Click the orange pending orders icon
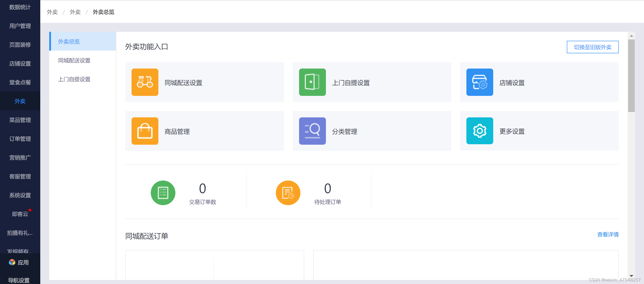Screen dimensions: 644x284 pyautogui.click(x=288, y=193)
